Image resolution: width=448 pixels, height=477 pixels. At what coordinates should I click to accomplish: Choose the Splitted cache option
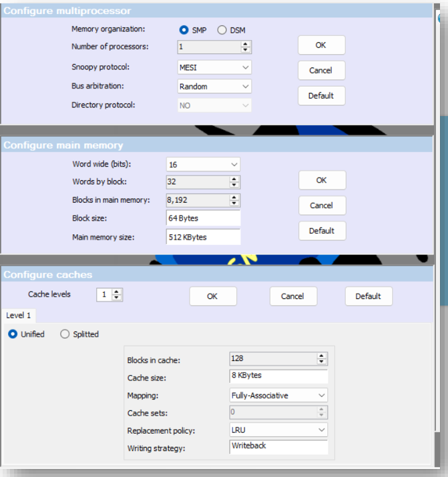pyautogui.click(x=65, y=334)
